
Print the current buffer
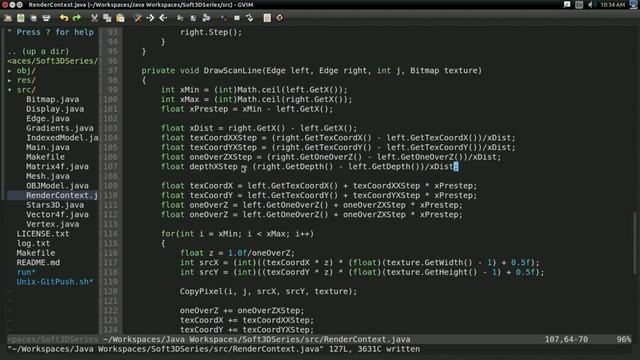pos(47,18)
